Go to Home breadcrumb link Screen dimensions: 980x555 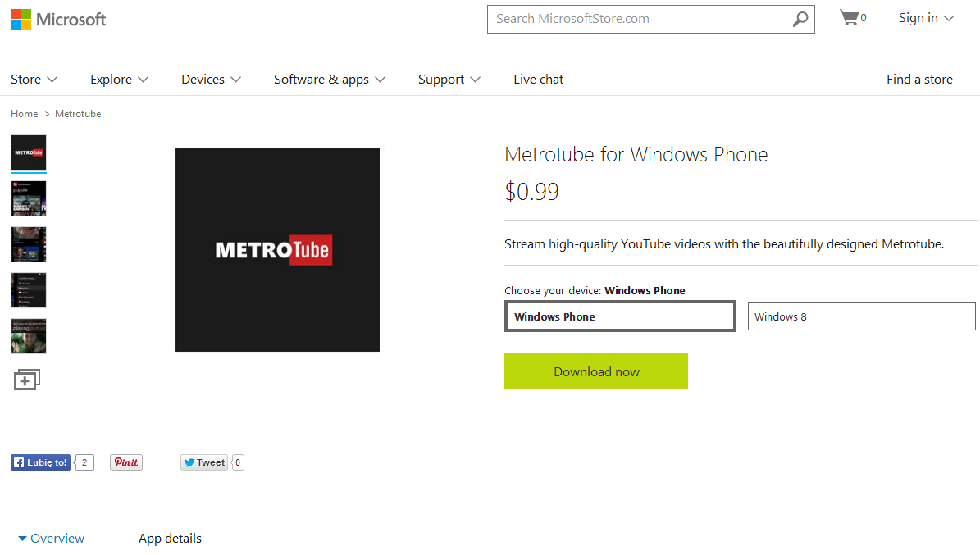(25, 114)
